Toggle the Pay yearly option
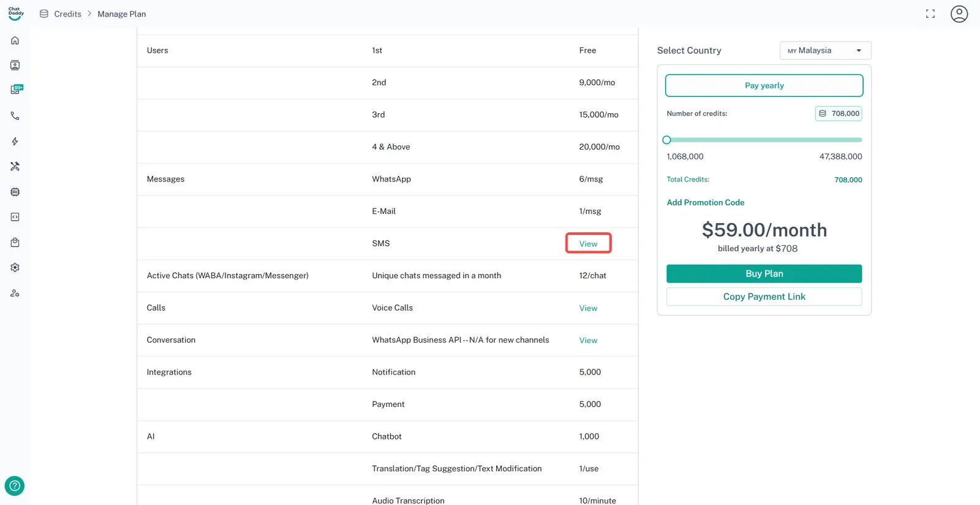 click(764, 86)
